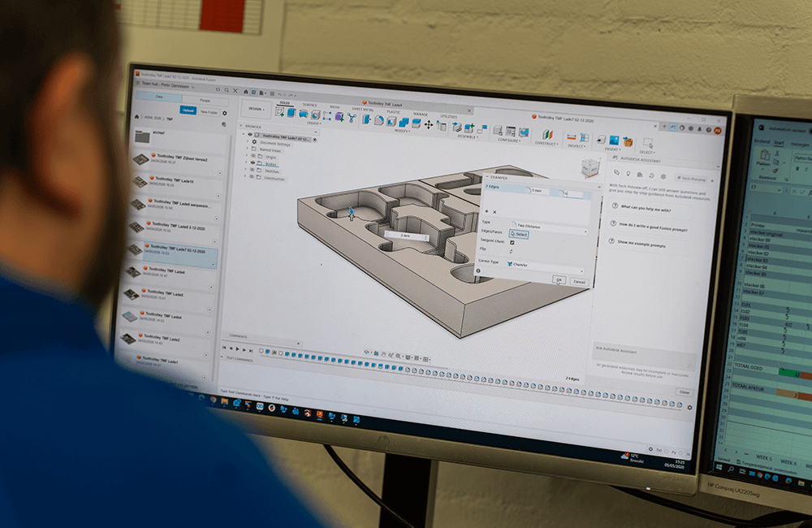Screen dimensions: 812x528
Task: Click the second chamfer distance input field
Action: click(572, 194)
